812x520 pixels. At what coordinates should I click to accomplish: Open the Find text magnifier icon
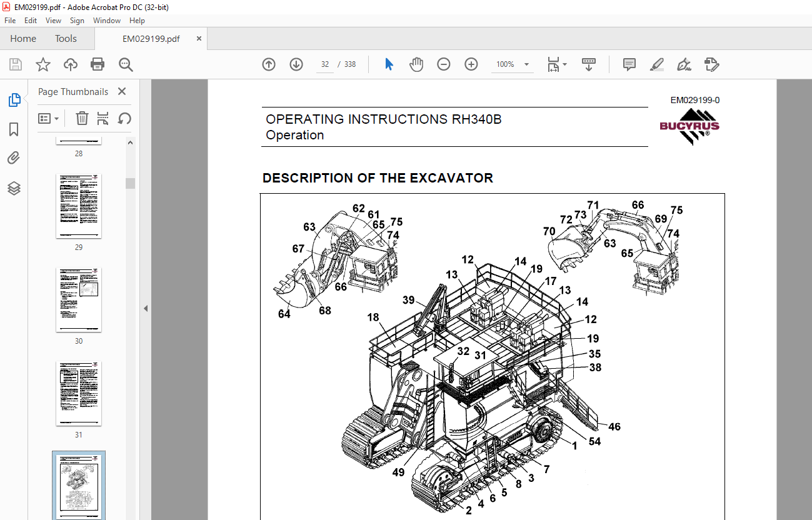[x=126, y=64]
